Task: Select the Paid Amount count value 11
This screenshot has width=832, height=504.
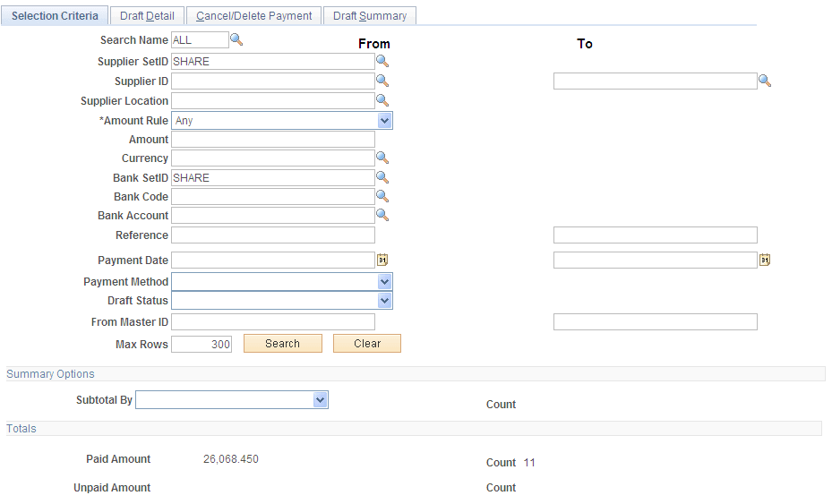Action: pos(529,463)
